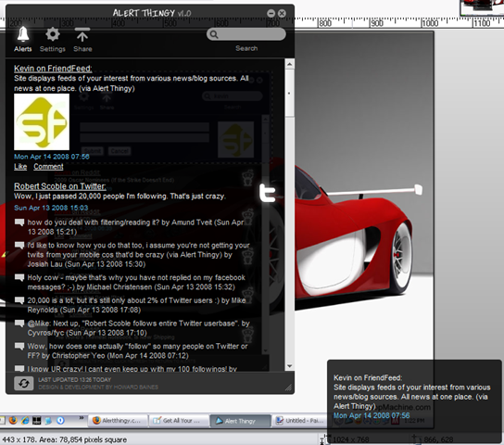Open the Settings gear icon
The width and height of the screenshot is (504, 445).
[x=53, y=34]
